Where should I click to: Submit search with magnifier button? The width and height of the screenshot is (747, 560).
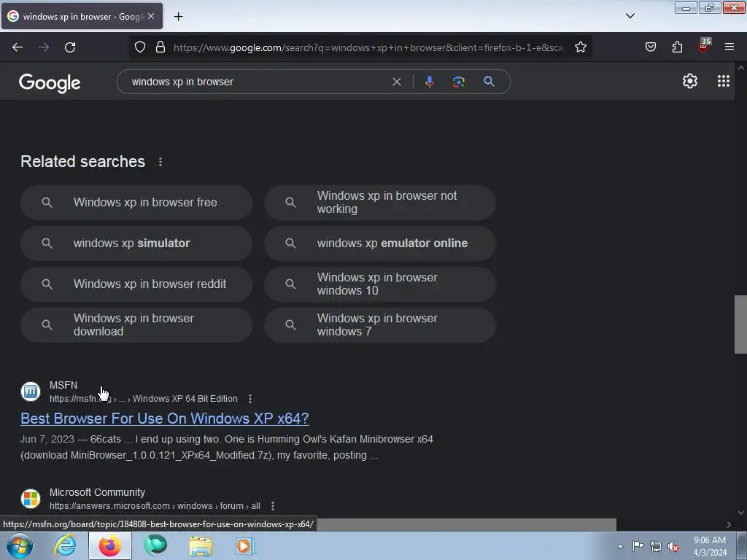489,82
